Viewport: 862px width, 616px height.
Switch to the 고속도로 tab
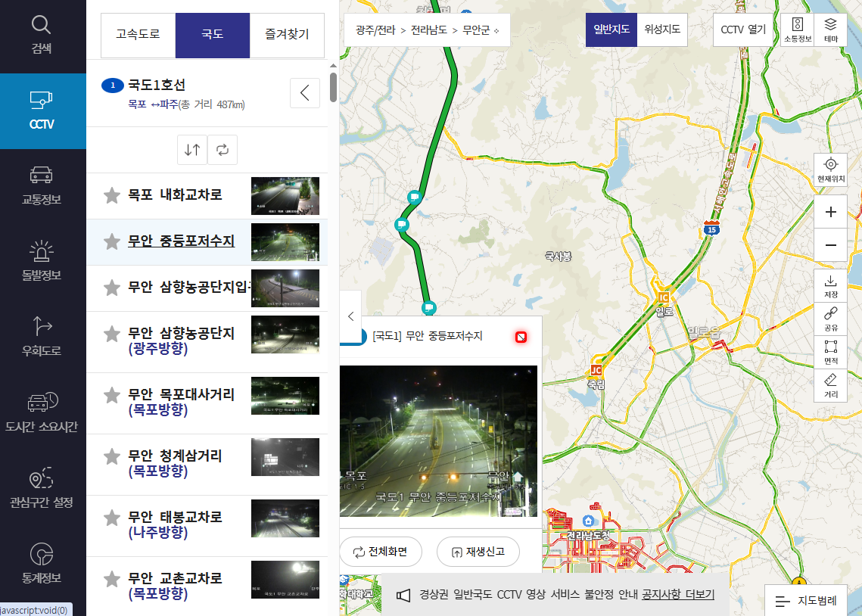tap(138, 35)
